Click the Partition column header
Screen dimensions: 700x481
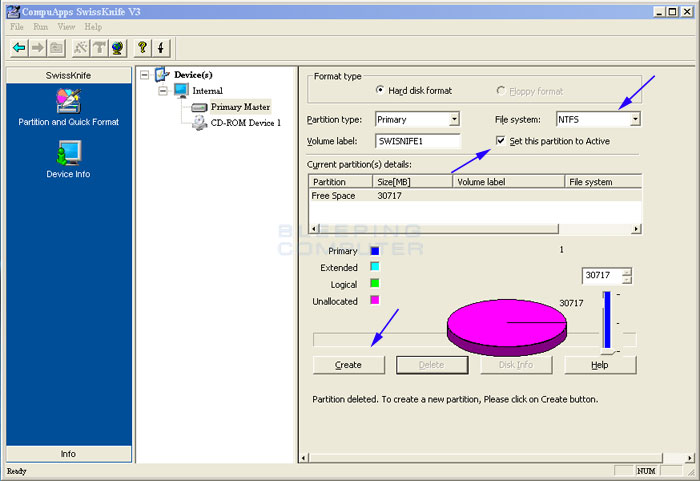(x=341, y=182)
